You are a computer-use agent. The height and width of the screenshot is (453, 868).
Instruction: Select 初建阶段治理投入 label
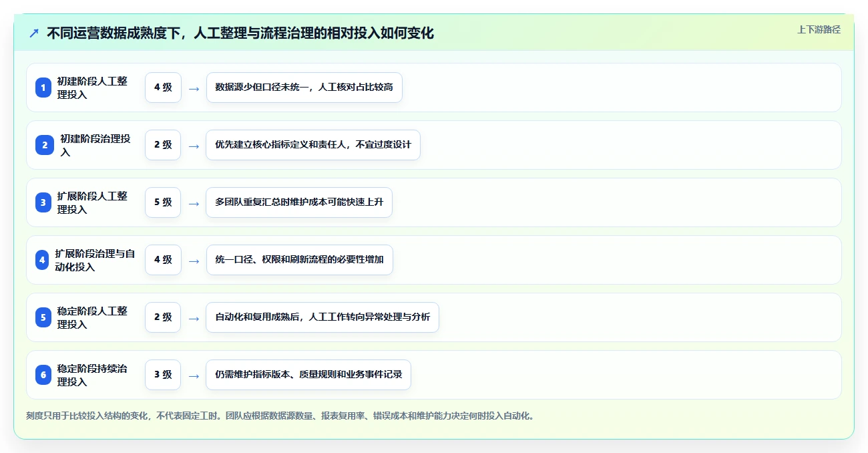[95, 145]
